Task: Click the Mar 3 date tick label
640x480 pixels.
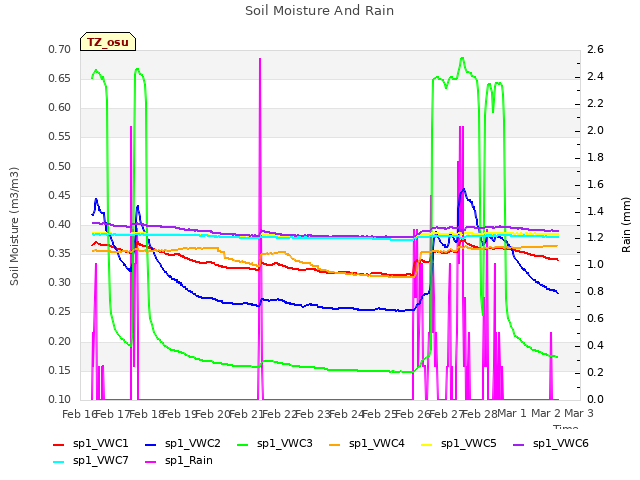Action: [x=579, y=413]
